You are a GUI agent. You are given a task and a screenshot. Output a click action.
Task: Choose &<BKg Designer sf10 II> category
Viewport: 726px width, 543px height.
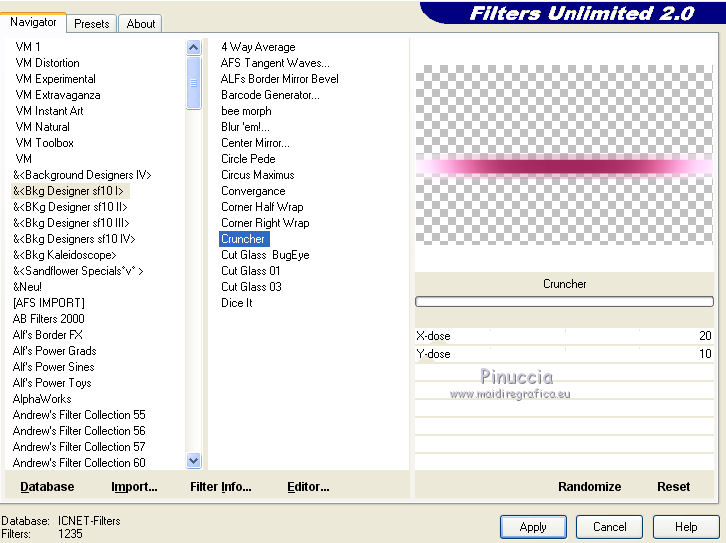(70, 207)
